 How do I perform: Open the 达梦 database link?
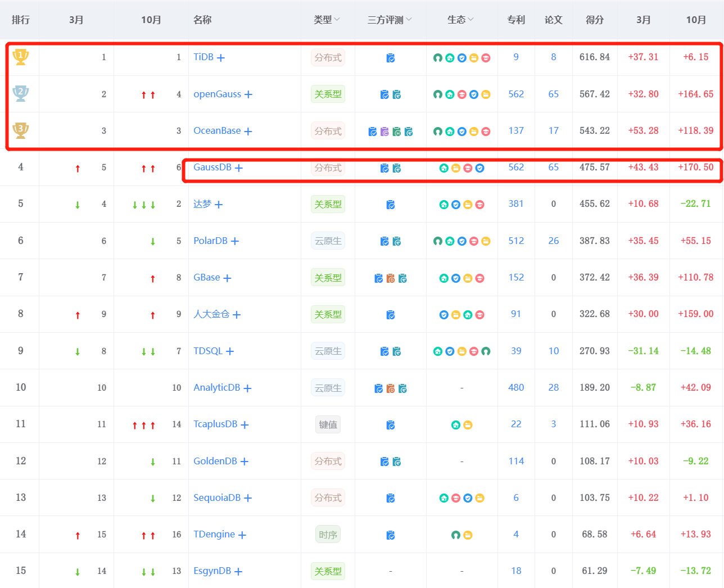point(202,204)
